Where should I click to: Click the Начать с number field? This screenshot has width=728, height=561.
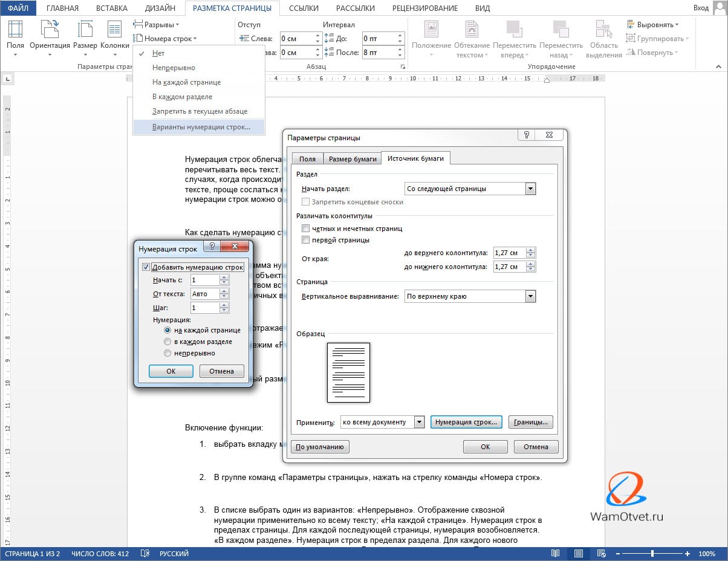[x=205, y=280]
